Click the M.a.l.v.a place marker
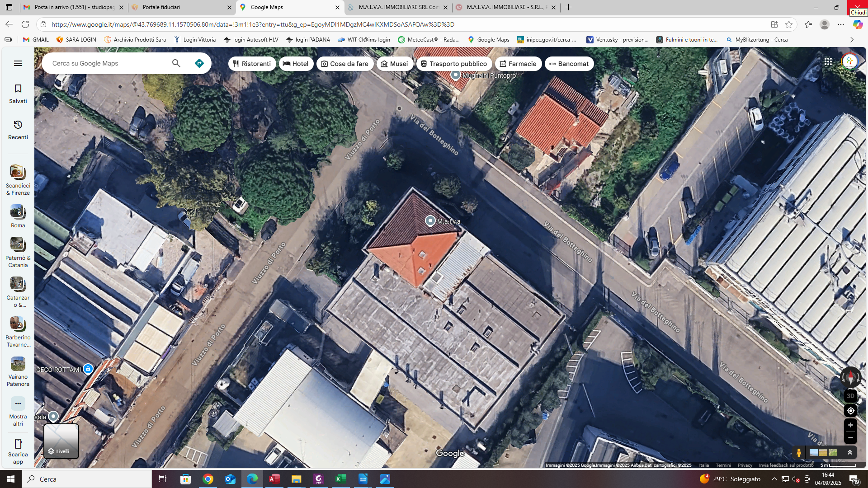The image size is (868, 488). coord(430,221)
